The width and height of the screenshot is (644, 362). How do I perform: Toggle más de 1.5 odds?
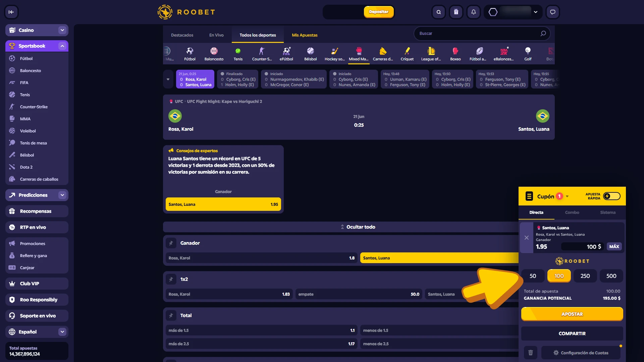click(x=261, y=330)
